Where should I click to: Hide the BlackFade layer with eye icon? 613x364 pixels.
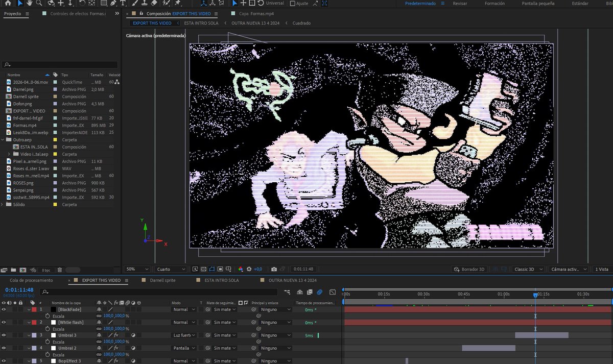coord(4,309)
